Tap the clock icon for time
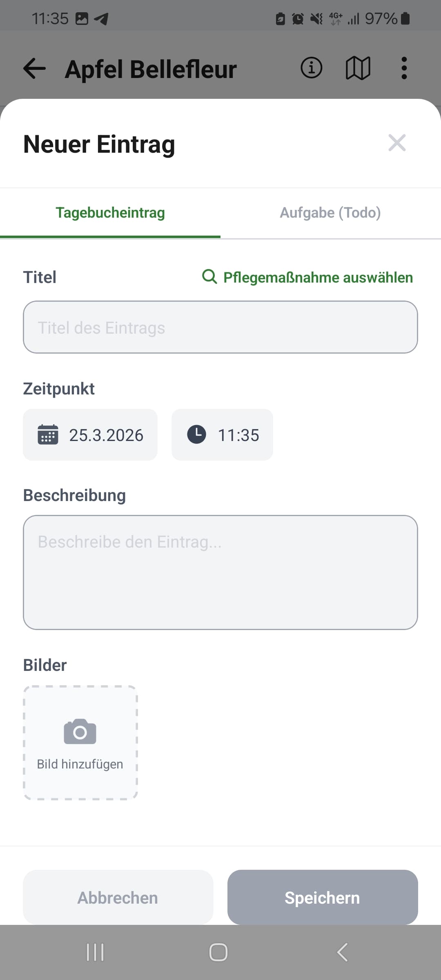Image resolution: width=441 pixels, height=980 pixels. click(x=196, y=434)
